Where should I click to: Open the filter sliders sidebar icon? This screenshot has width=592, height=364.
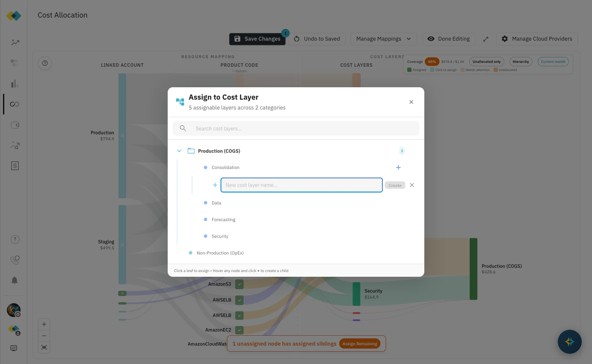coord(15,63)
